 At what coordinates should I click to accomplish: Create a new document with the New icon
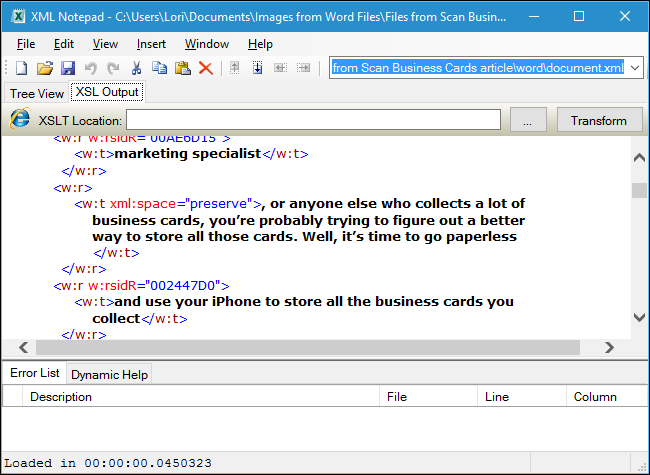pyautogui.click(x=21, y=68)
